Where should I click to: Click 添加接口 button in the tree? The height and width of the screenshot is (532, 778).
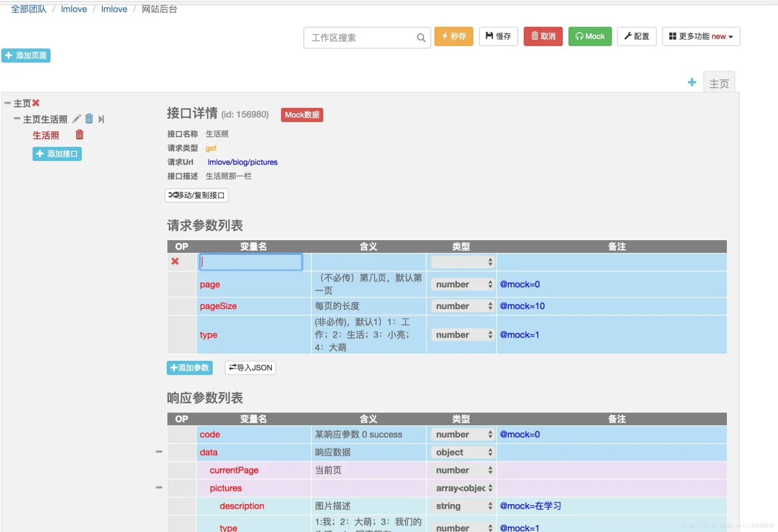pyautogui.click(x=57, y=153)
